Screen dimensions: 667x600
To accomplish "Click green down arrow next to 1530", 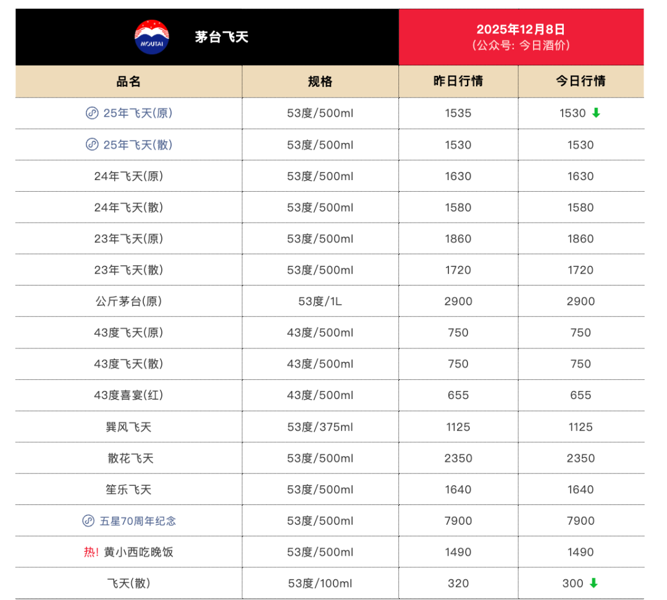I will (x=596, y=113).
